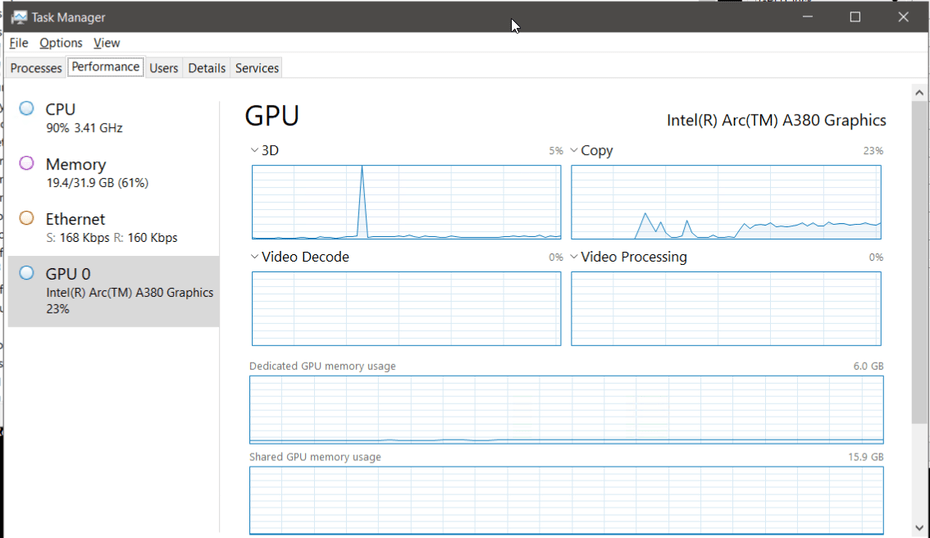
Task: Switch to the Processes tab
Action: point(36,68)
